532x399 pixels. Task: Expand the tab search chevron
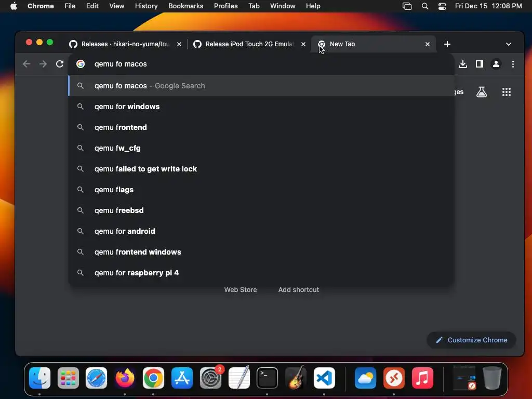point(509,44)
